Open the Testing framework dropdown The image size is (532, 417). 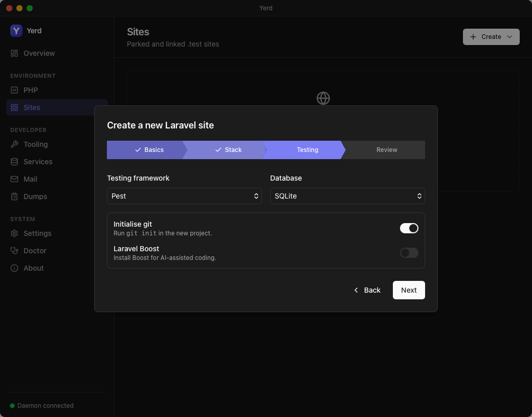click(x=184, y=196)
